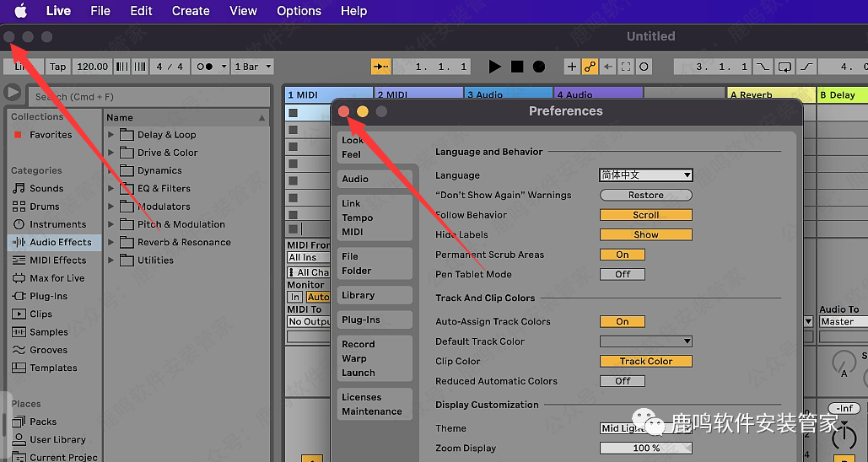Image resolution: width=868 pixels, height=462 pixels.
Task: Open the Language dropdown in Preferences
Action: [646, 175]
